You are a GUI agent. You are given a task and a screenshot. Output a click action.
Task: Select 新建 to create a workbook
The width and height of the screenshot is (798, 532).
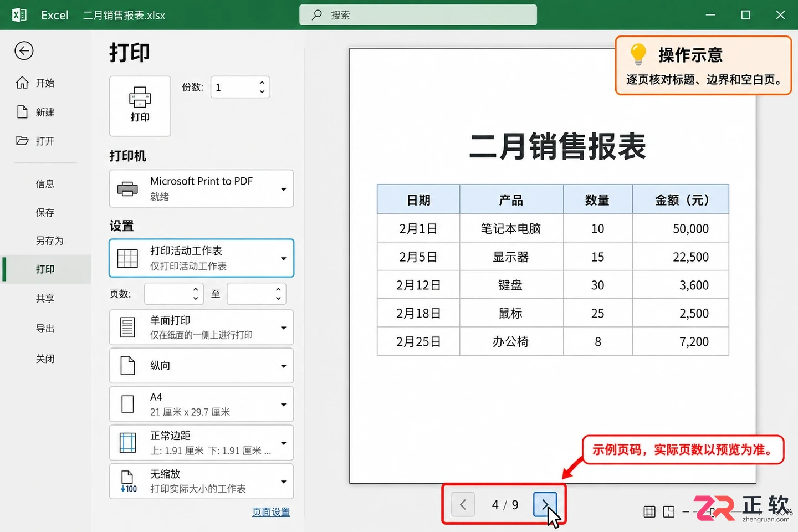35,112
